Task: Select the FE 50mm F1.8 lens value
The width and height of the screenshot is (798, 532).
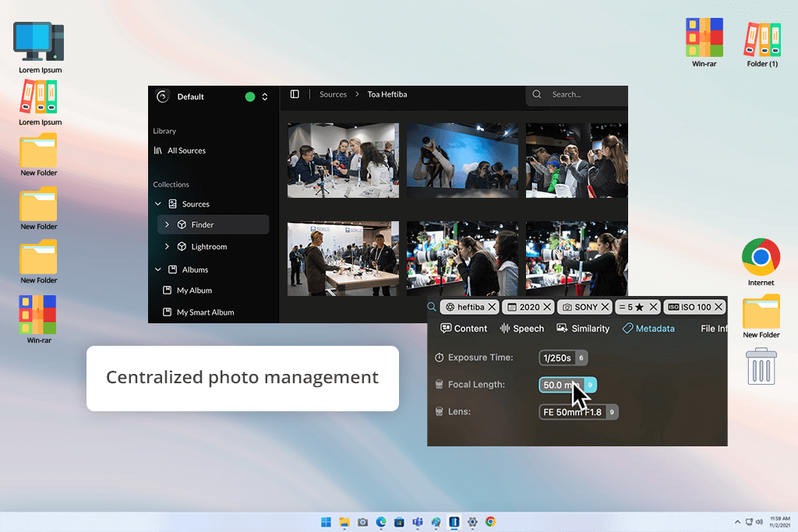Action: tap(579, 412)
